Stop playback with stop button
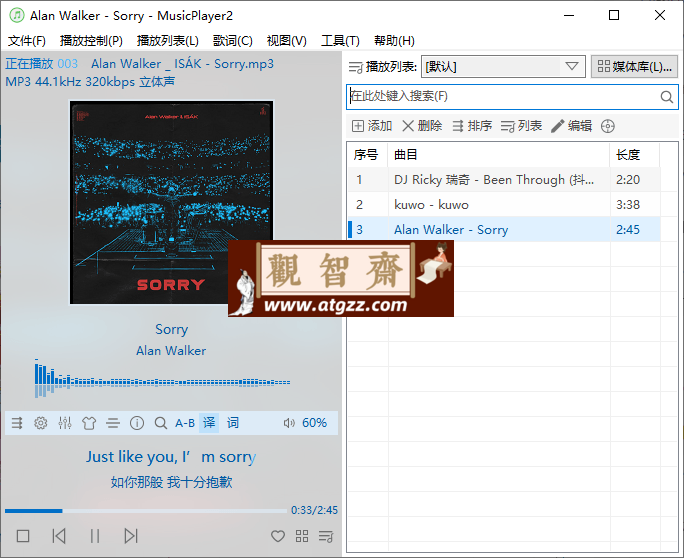The image size is (684, 558). [x=23, y=536]
